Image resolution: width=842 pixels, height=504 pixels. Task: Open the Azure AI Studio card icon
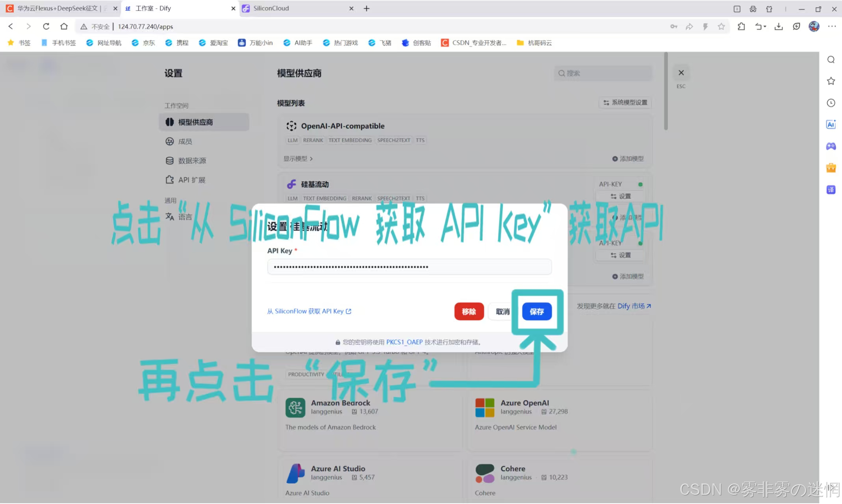296,473
